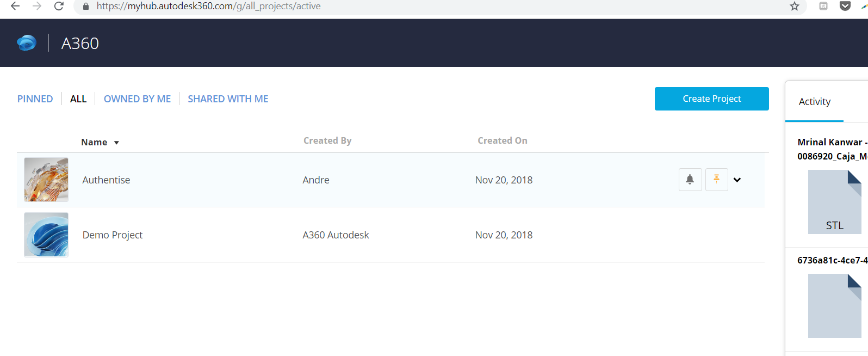Sort projects using the Name column arrow

tap(116, 143)
